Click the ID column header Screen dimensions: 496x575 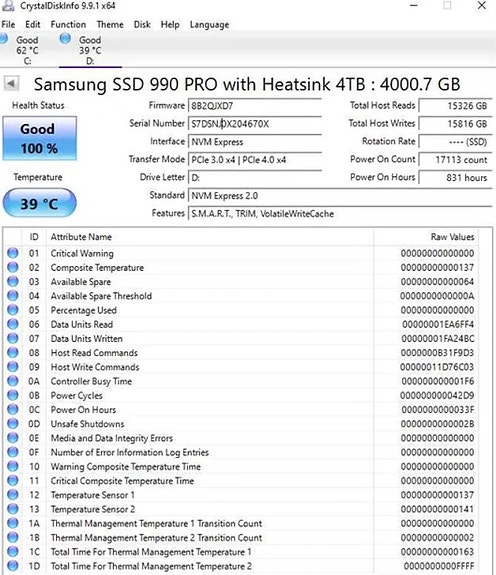pyautogui.click(x=34, y=237)
